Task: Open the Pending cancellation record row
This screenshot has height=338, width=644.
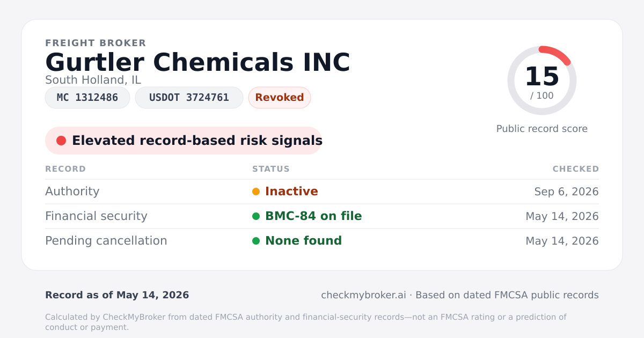Action: tap(322, 241)
